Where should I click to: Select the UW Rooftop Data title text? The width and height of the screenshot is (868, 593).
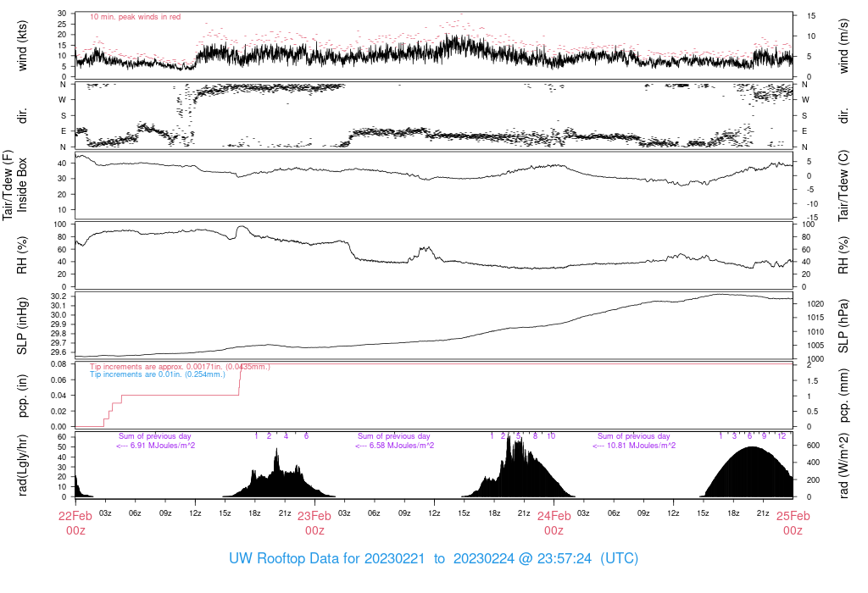pos(433,559)
